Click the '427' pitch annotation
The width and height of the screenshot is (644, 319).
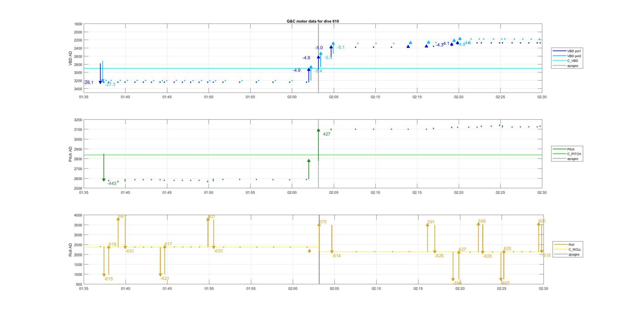click(x=327, y=134)
